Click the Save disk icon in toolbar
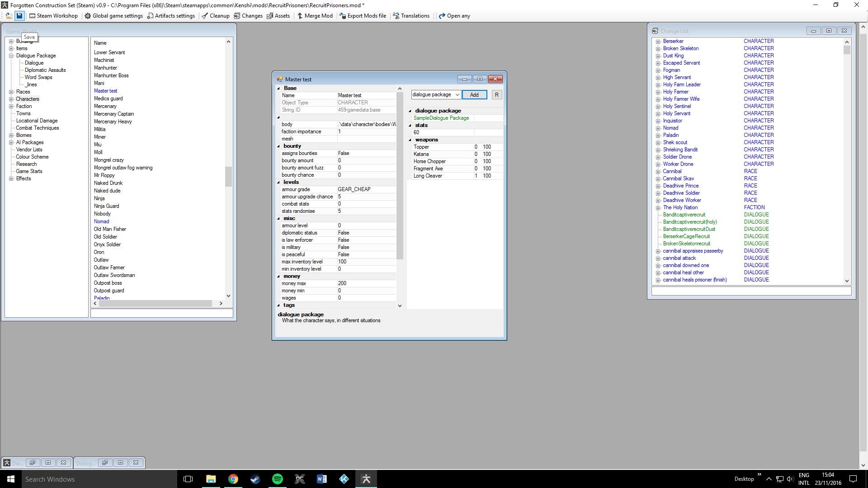The image size is (868, 488). coord(19,16)
